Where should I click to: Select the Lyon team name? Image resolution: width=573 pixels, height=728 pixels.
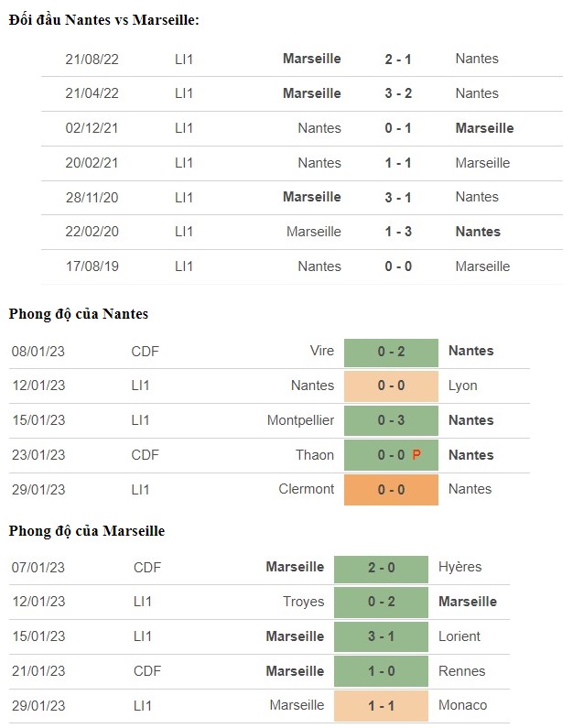click(x=462, y=386)
